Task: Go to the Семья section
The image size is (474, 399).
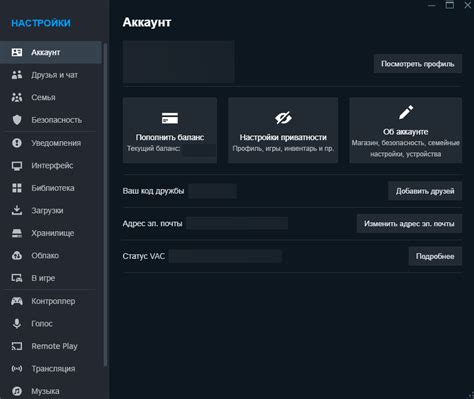Action: tap(51, 97)
